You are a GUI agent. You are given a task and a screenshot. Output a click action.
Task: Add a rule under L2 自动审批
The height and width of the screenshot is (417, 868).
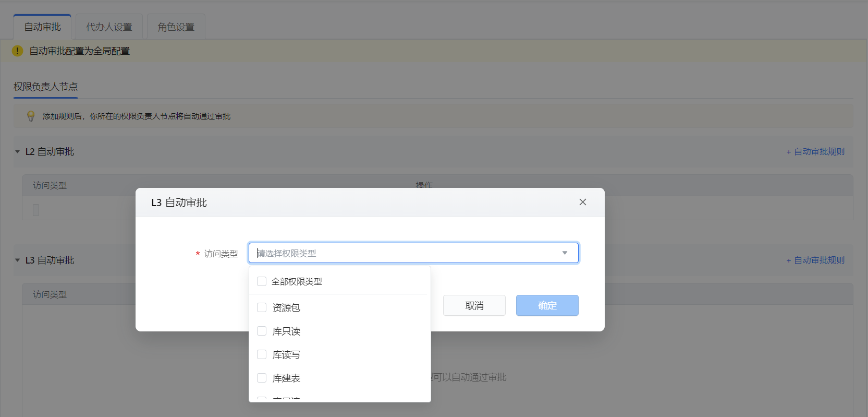coord(815,151)
